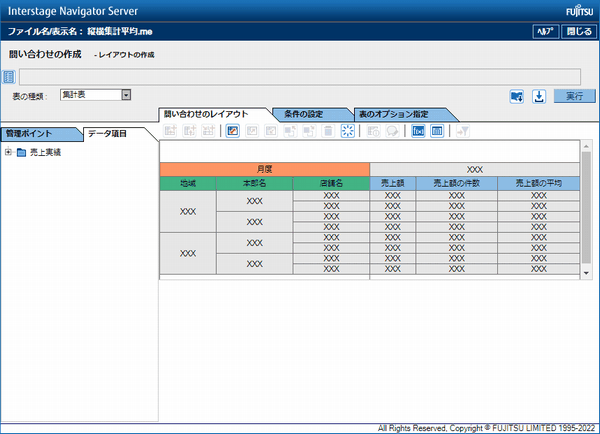Expand the 売上実績 tree node
Viewport: 600px width, 434px height.
point(8,152)
